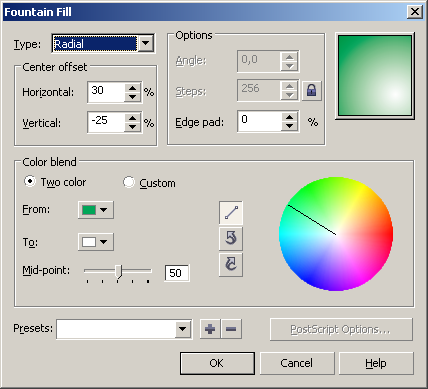Select the direct line color path icon
Image resolution: width=428 pixels, height=389 pixels.
231,212
